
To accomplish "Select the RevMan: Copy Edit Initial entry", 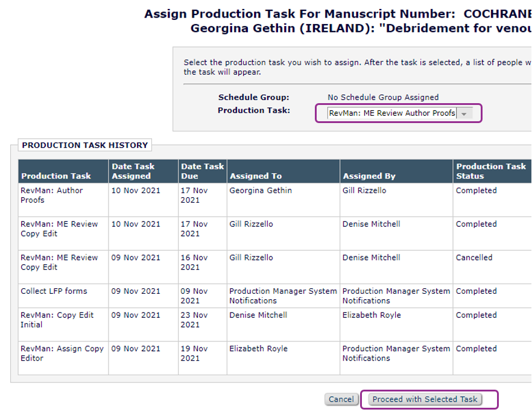I will click(x=57, y=320).
